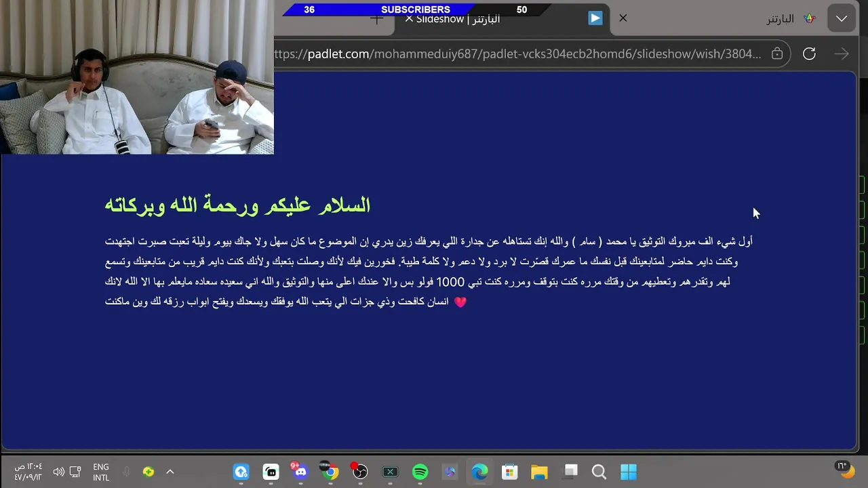Launch File Explorer from the taskbar
The height and width of the screenshot is (488, 868).
point(539,472)
